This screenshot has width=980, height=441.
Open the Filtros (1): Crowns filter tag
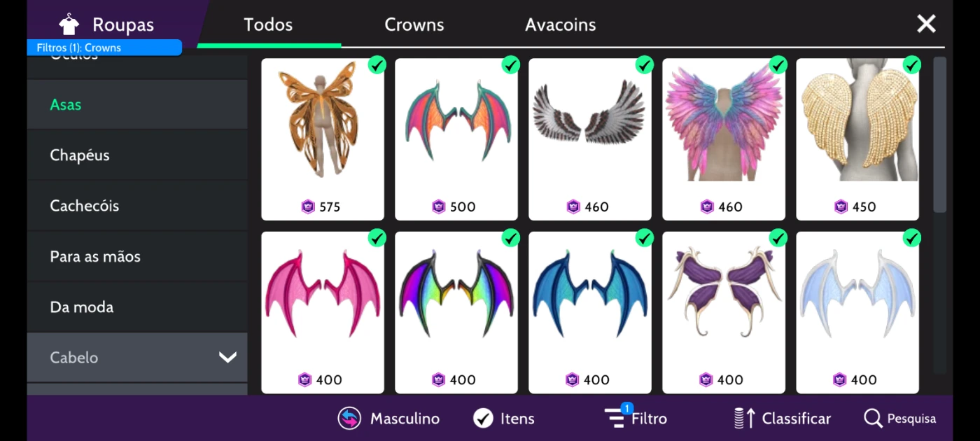tap(104, 48)
